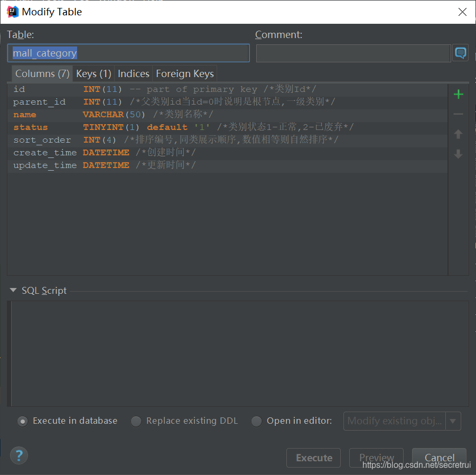
Task: Switch to the Keys tab
Action: 94,73
